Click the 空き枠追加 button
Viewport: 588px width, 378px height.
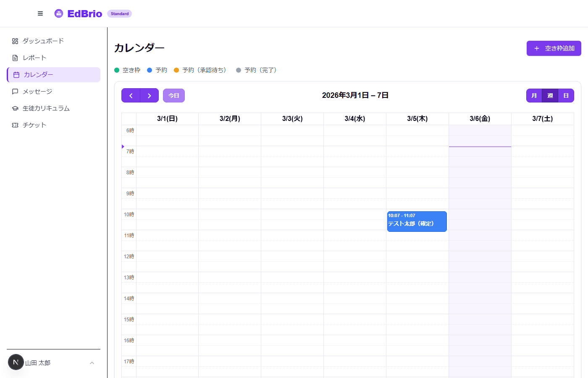click(554, 48)
